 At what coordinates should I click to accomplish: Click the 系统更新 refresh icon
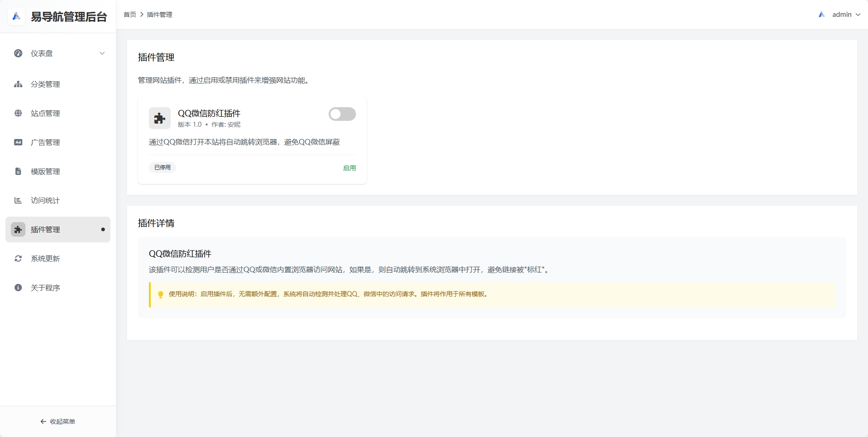tap(18, 258)
